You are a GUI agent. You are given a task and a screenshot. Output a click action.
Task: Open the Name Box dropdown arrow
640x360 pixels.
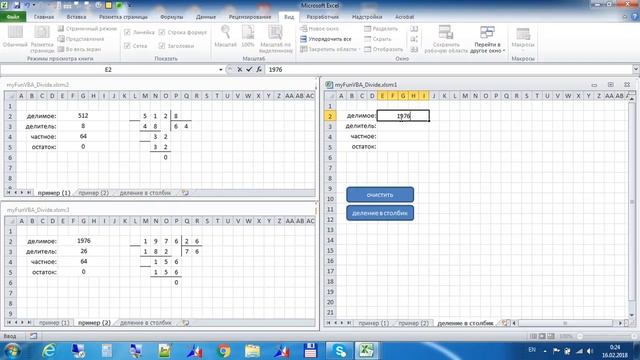click(221, 70)
